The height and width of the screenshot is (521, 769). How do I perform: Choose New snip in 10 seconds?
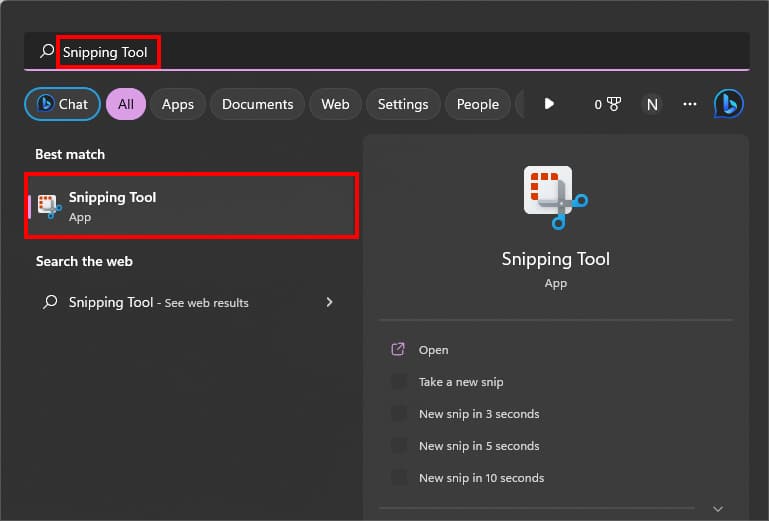(x=482, y=478)
